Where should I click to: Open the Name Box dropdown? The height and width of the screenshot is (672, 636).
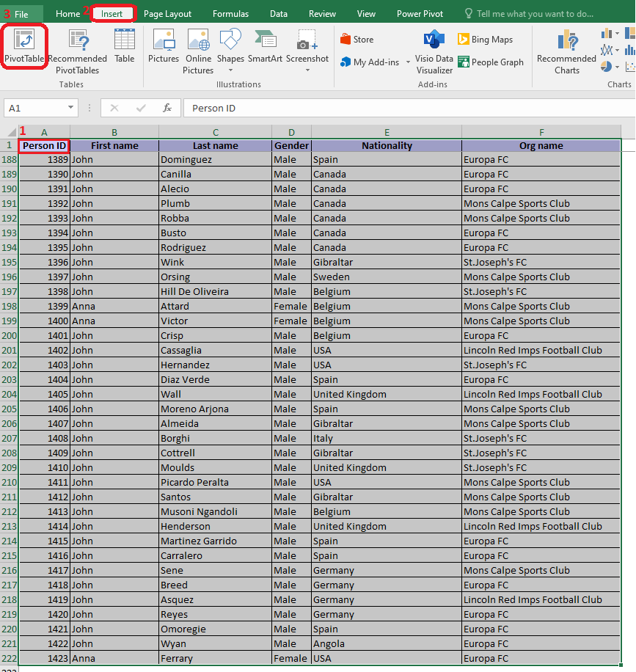pos(71,108)
